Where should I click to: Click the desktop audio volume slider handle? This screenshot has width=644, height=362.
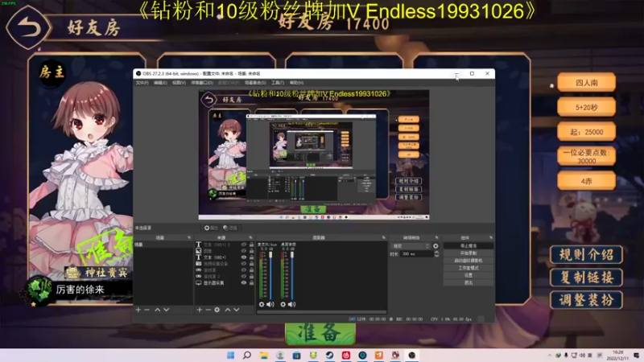292,255
